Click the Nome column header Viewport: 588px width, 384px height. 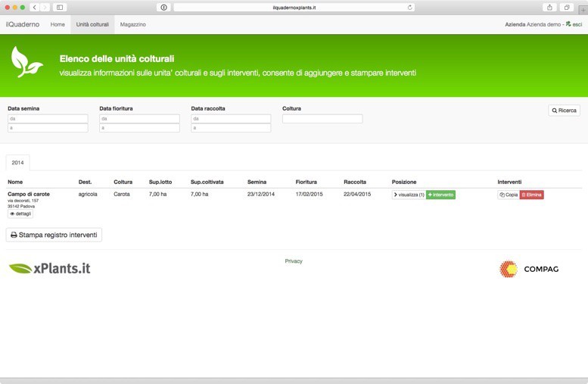click(x=15, y=182)
